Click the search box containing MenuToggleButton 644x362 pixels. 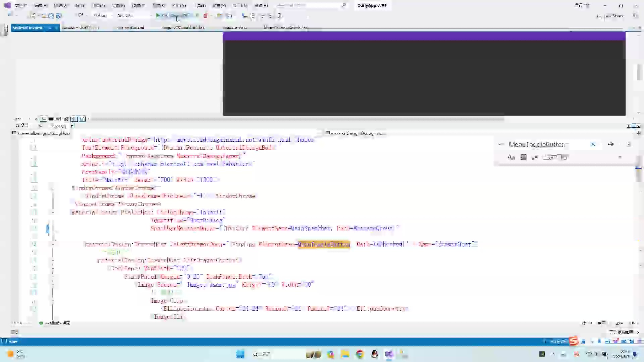[543, 144]
